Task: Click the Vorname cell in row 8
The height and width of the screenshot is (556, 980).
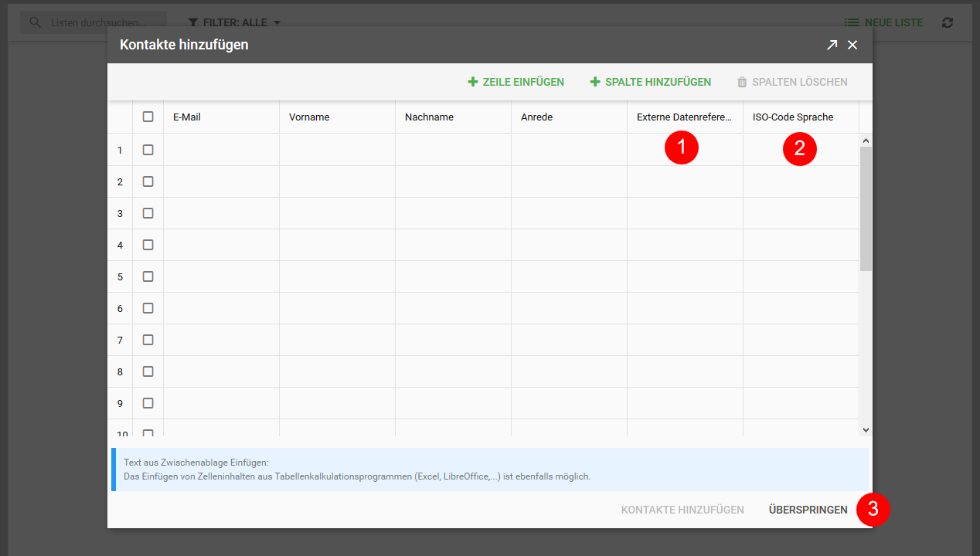Action: click(338, 371)
